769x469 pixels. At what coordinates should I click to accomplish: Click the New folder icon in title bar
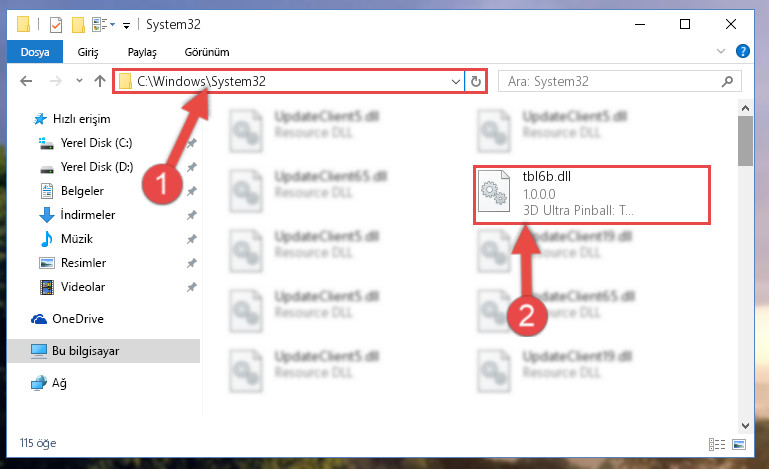point(78,24)
